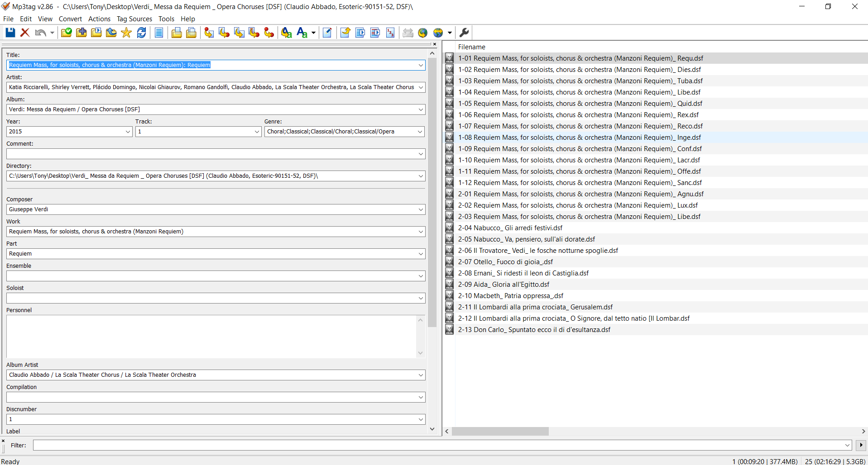Click tag panel scroll down arrow

(432, 429)
